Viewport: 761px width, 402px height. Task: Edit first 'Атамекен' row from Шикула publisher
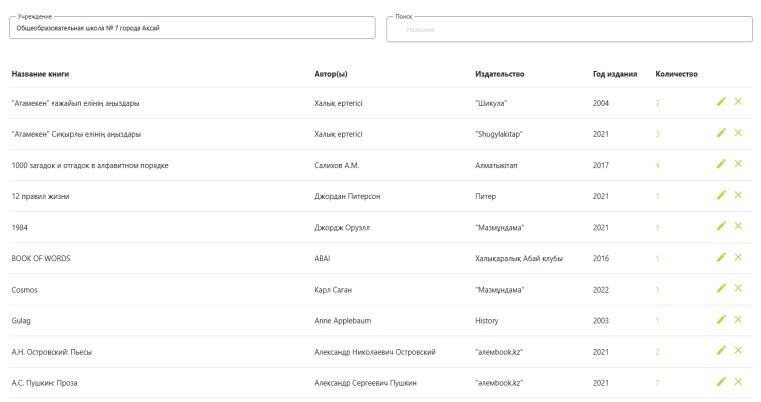[721, 101]
